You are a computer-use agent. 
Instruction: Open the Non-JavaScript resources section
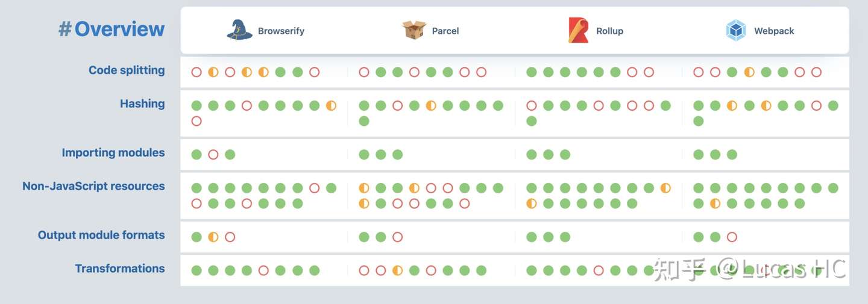[93, 187]
